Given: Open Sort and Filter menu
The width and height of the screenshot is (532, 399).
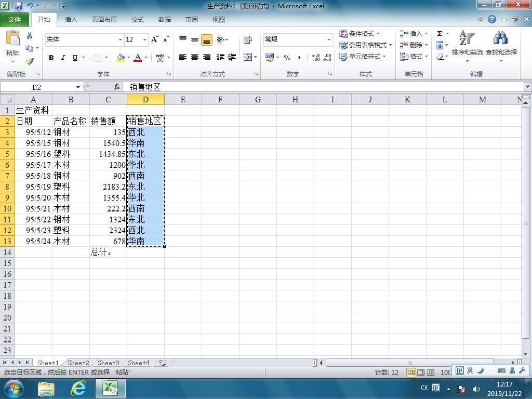Looking at the screenshot, I should pyautogui.click(x=467, y=46).
